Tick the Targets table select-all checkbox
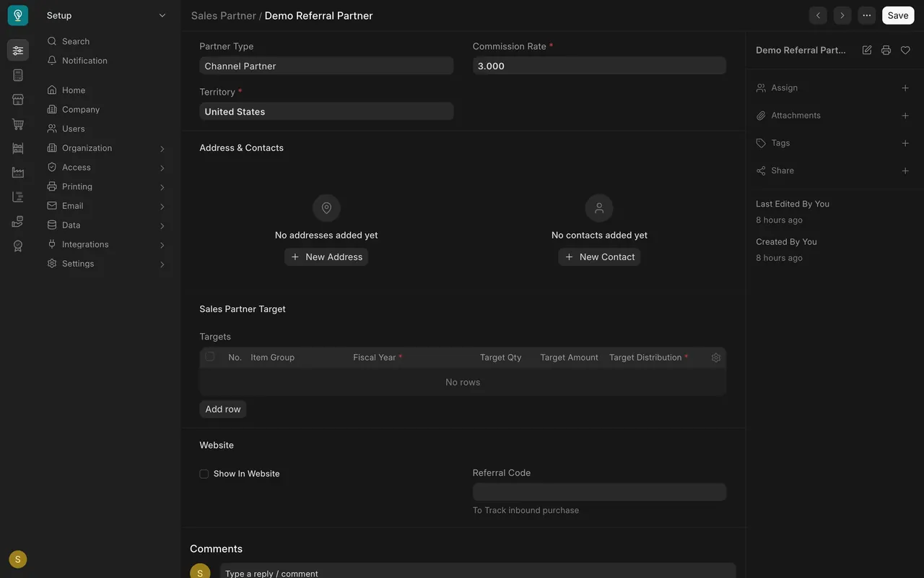Screen dimensions: 924x578 (210, 356)
